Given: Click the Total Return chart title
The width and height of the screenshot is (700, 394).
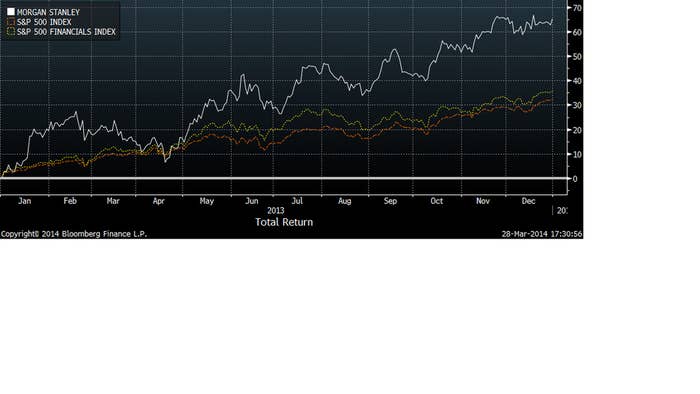Looking at the screenshot, I should (284, 222).
